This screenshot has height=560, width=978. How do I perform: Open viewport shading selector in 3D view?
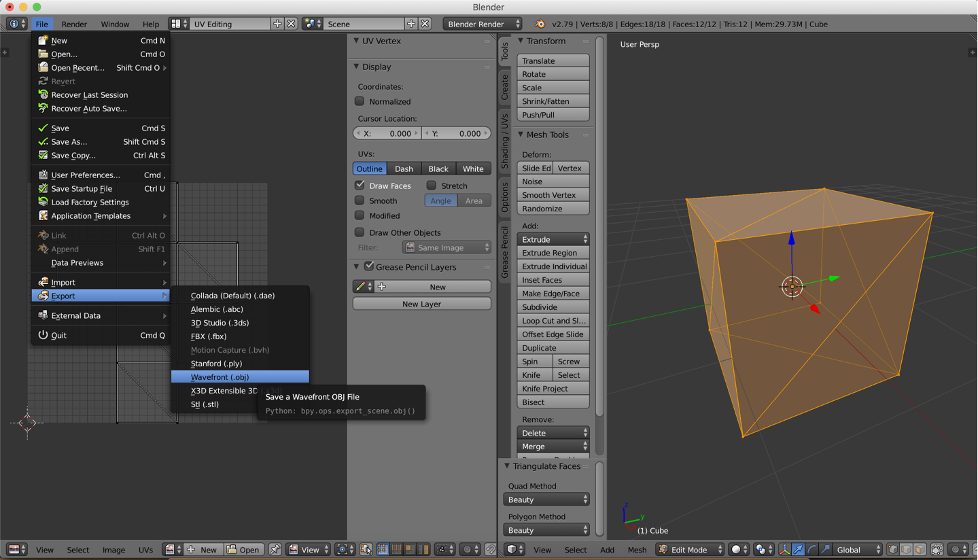[739, 549]
